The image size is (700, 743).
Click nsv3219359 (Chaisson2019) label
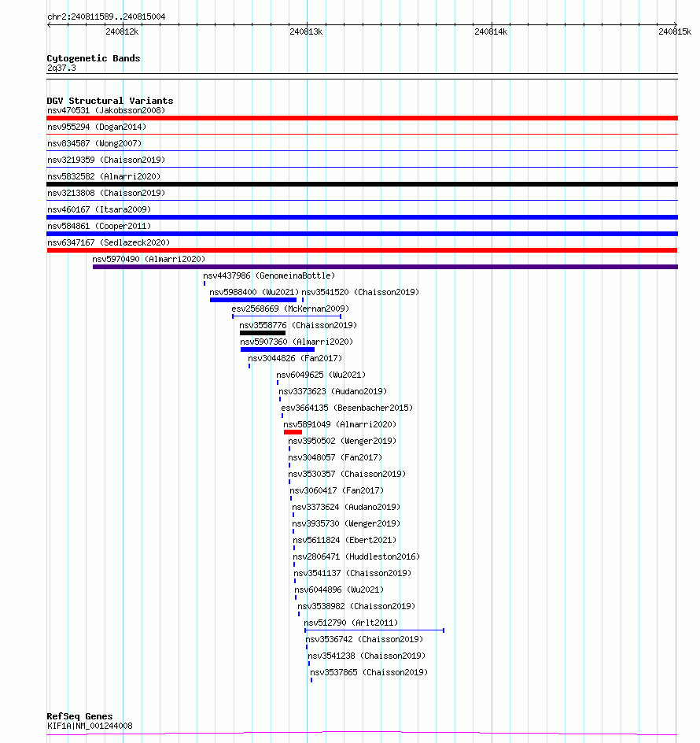[106, 160]
